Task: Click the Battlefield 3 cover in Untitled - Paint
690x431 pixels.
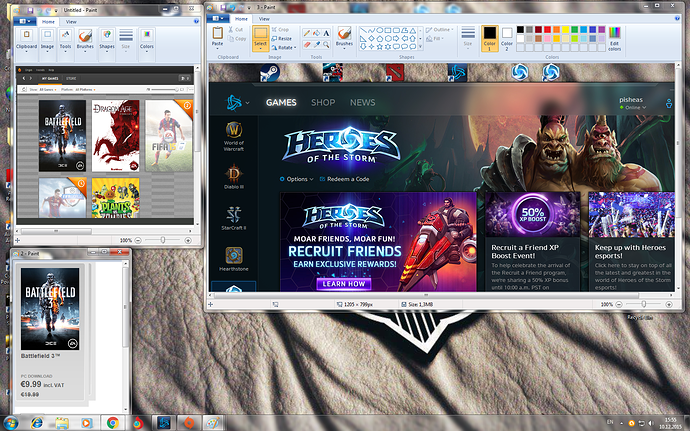Action: tap(62, 136)
